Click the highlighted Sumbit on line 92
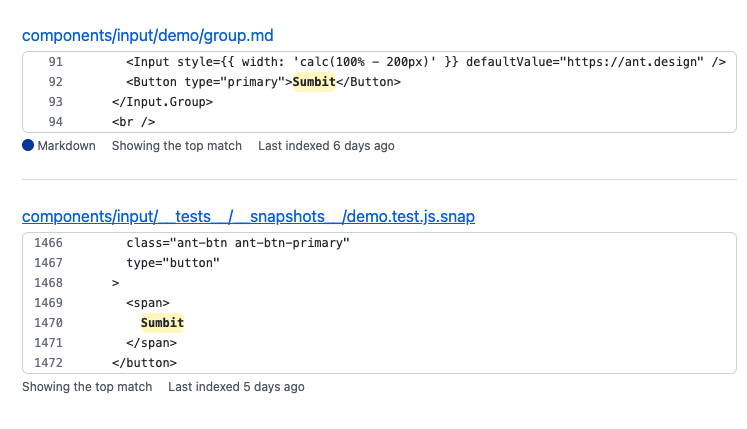The image size is (747, 429). click(x=314, y=82)
